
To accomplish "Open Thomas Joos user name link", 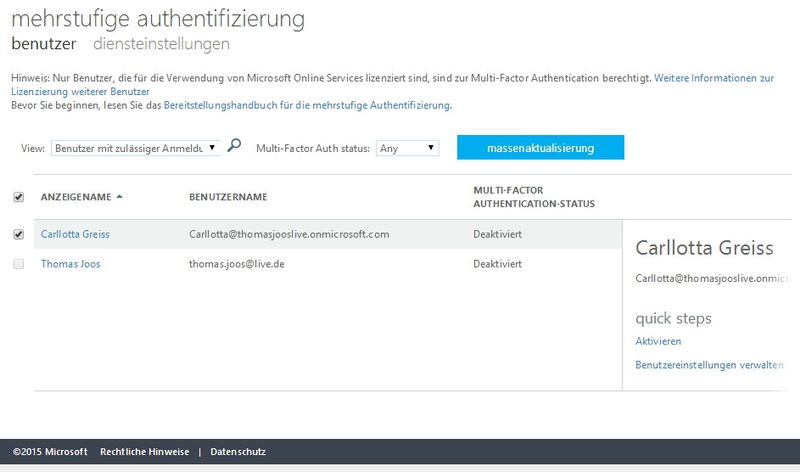I will (x=70, y=264).
